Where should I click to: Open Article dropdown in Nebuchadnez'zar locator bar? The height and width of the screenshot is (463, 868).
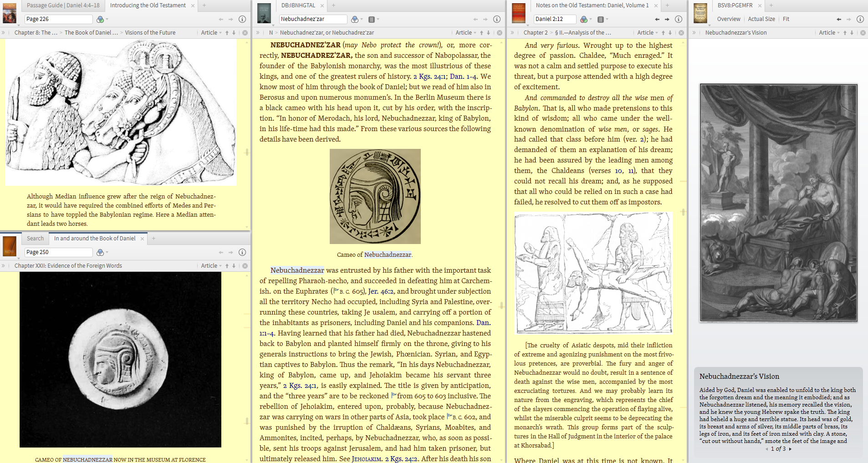[466, 33]
